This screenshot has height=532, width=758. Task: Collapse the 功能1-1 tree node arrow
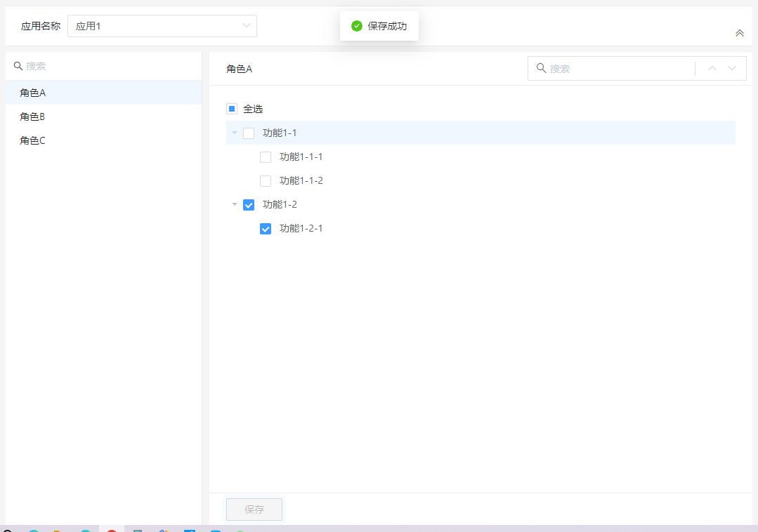pyautogui.click(x=235, y=133)
